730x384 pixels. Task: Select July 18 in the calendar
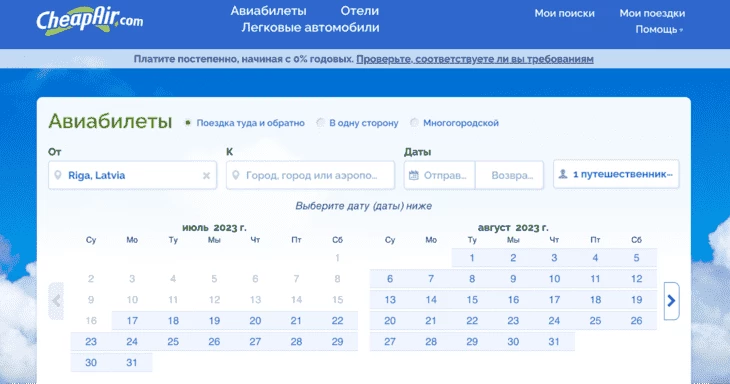(x=173, y=321)
